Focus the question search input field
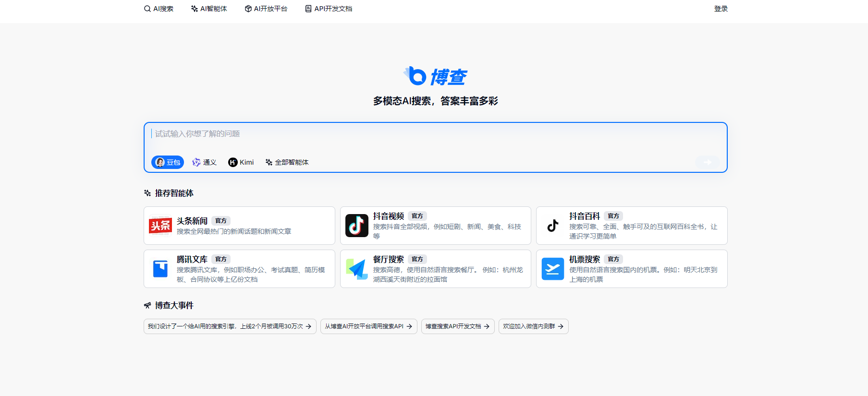Image resolution: width=868 pixels, height=396 pixels. point(435,134)
